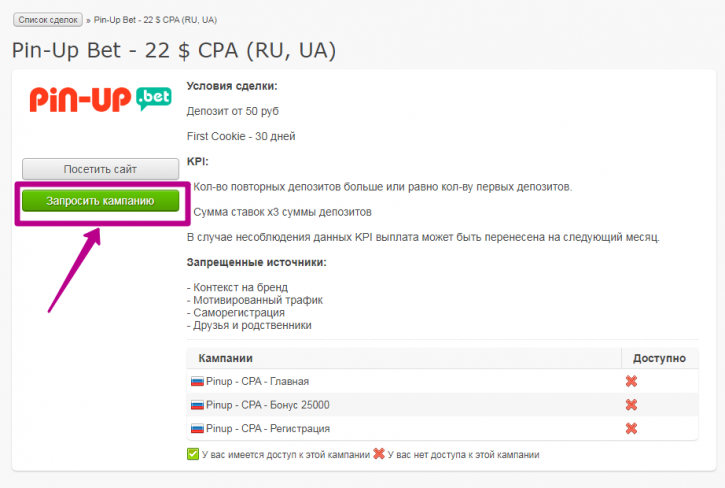The width and height of the screenshot is (725, 488).
Task: Click the red cross for Pinup - CPA - Регистрация
Action: coord(631,428)
